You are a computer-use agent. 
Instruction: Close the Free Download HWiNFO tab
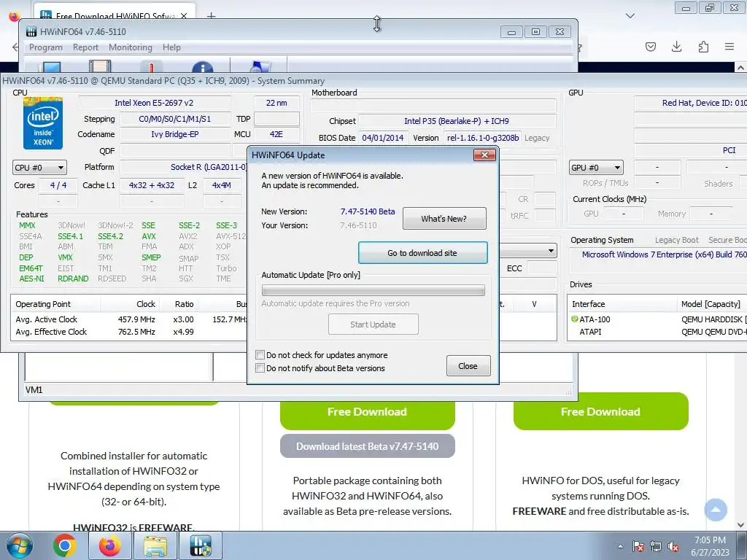[183, 16]
